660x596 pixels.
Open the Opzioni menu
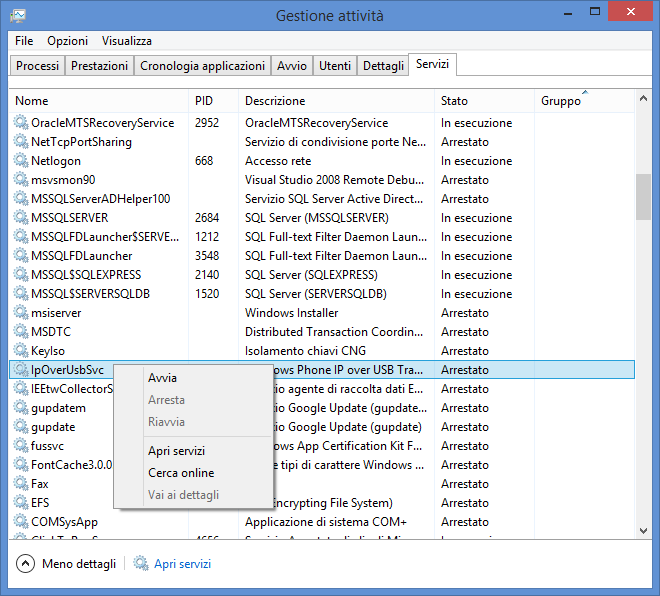[67, 41]
